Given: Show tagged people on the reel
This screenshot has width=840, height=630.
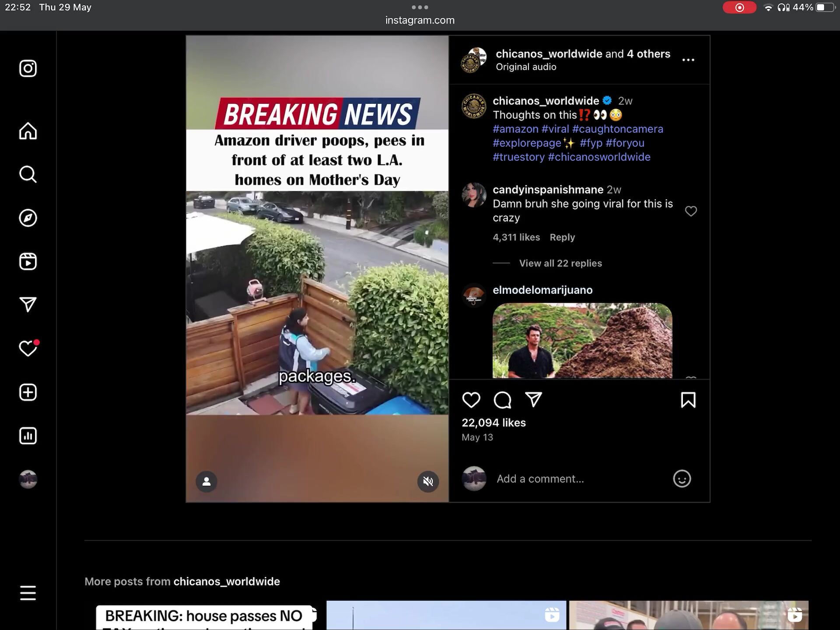Looking at the screenshot, I should click(x=206, y=482).
